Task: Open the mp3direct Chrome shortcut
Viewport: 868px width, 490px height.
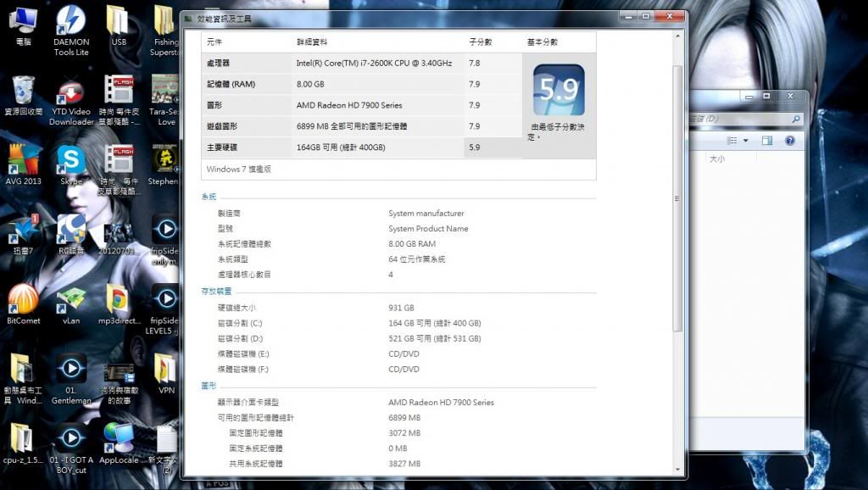Action: (118, 299)
